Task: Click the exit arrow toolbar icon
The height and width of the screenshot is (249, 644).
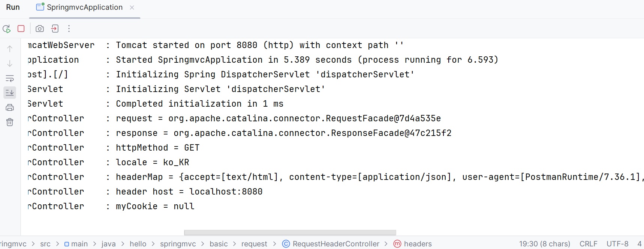Action: [x=55, y=29]
